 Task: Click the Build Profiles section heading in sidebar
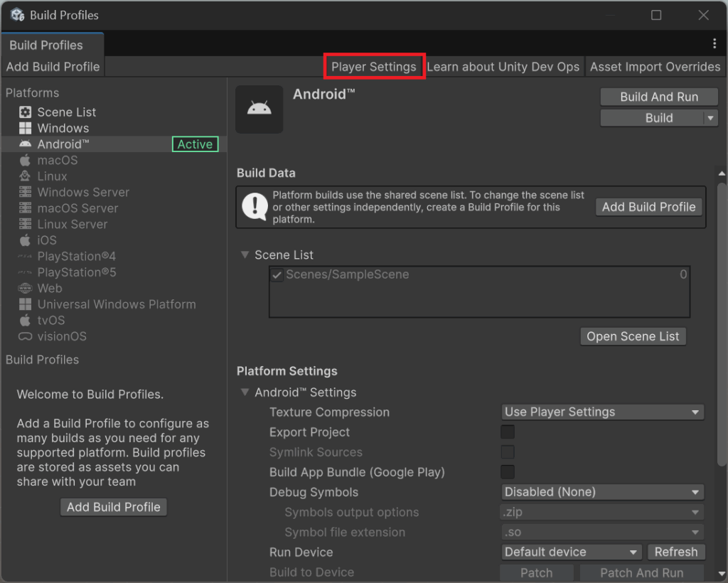tap(42, 360)
